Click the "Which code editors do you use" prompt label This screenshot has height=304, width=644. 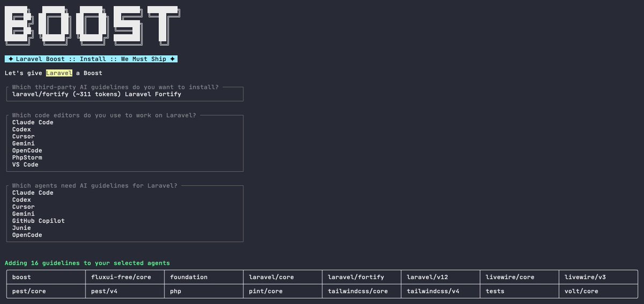[104, 115]
